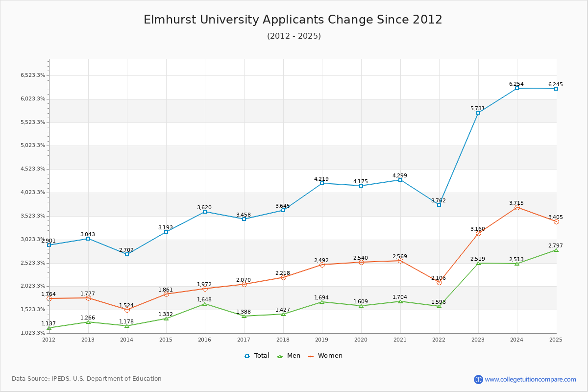Click the 2016 x-axis label

205,340
